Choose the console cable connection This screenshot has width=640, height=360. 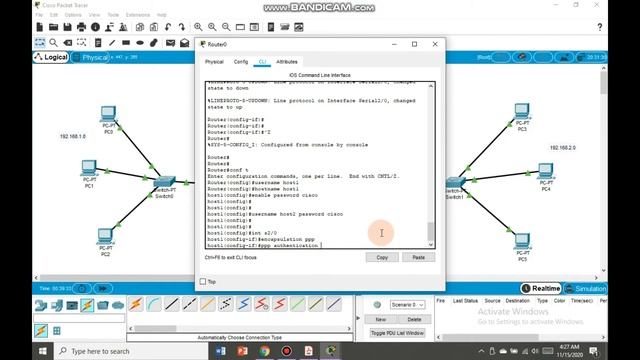point(154,304)
